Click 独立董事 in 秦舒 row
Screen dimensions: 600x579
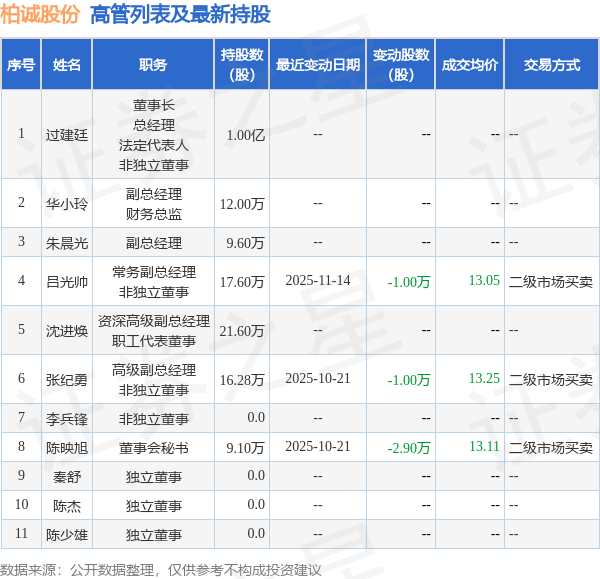click(154, 477)
